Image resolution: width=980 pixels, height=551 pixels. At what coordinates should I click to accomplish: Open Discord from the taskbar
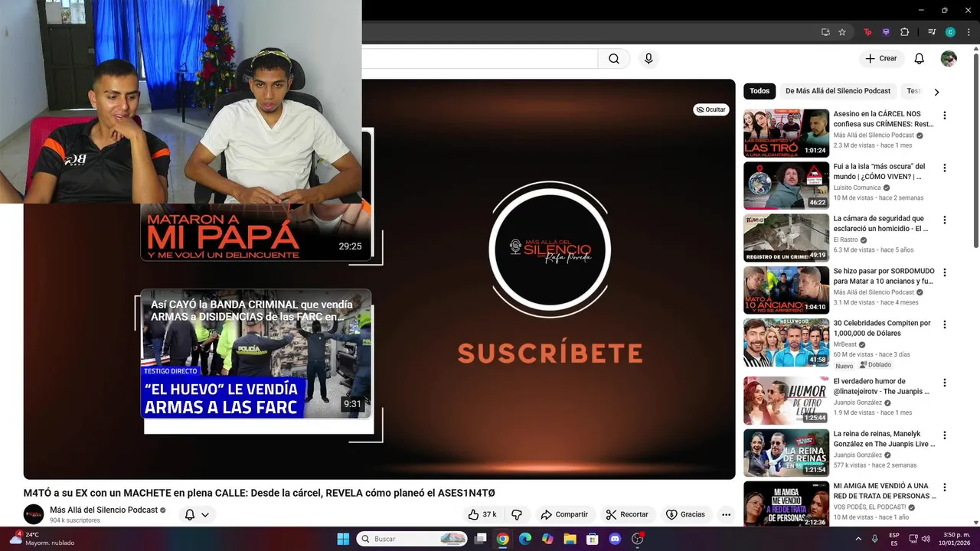(615, 539)
